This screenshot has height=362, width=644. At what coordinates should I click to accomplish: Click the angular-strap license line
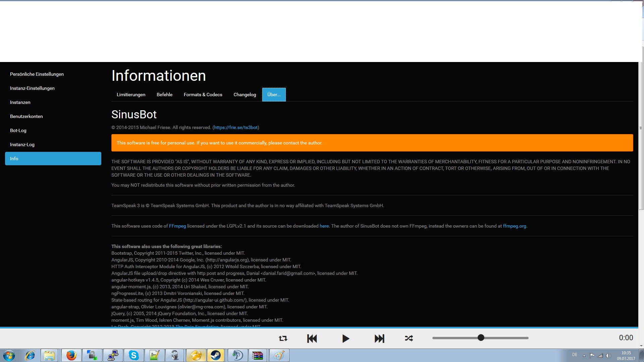point(190,307)
